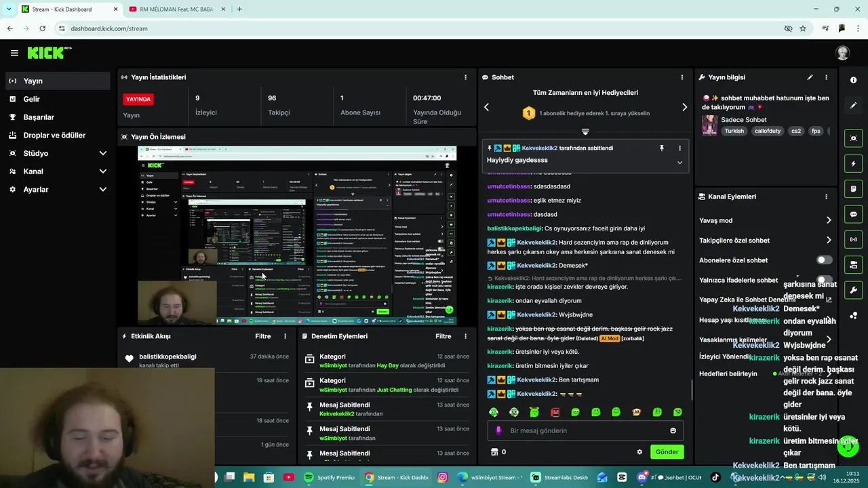Viewport: 868px width, 488px height.
Task: Click the Yayın Ön İzlemesi stream preview
Action: 297,235
